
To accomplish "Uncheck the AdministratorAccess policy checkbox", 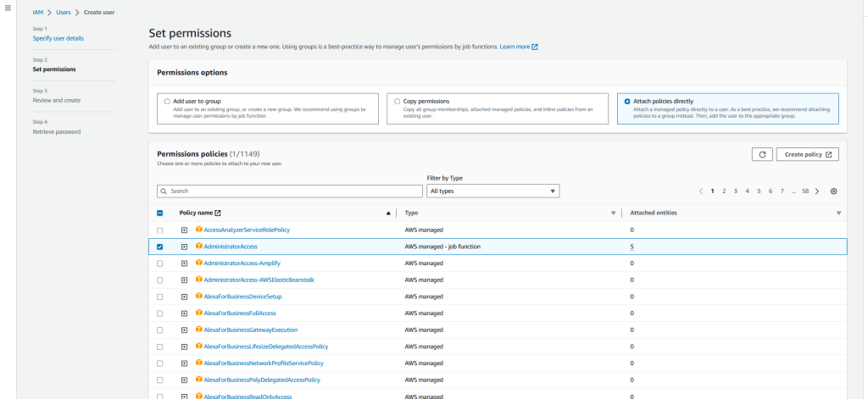I will 160,247.
